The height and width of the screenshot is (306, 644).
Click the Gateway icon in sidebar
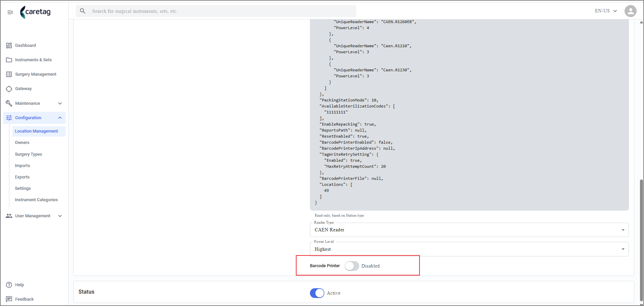[x=9, y=89]
